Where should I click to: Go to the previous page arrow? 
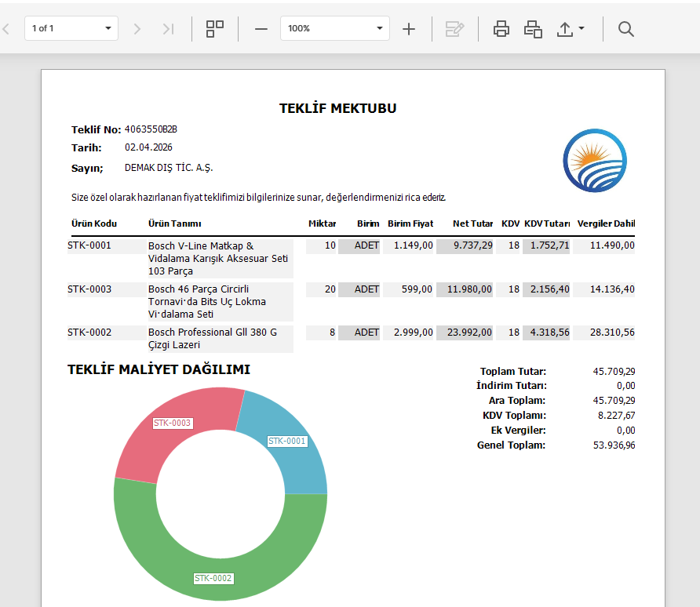pyautogui.click(x=6, y=29)
